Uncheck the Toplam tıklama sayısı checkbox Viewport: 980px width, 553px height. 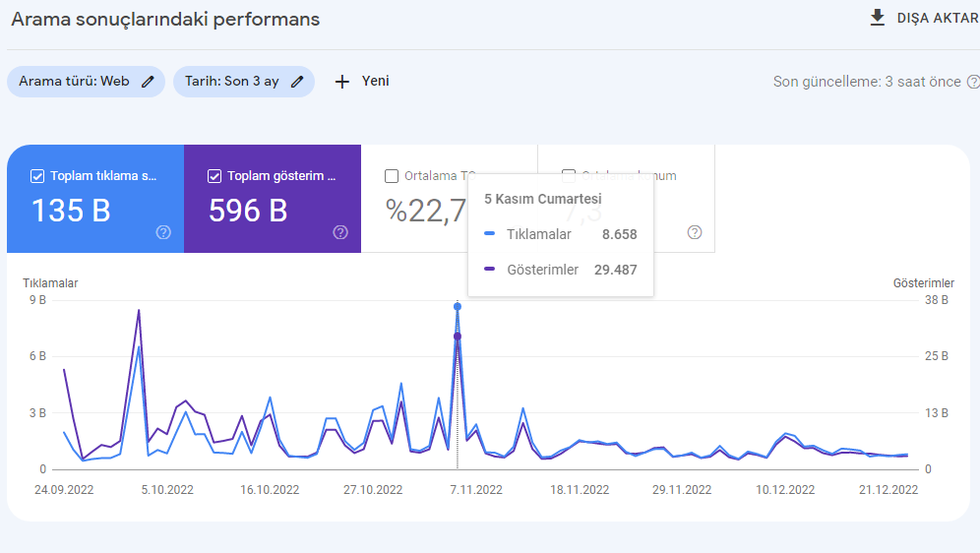coord(37,176)
